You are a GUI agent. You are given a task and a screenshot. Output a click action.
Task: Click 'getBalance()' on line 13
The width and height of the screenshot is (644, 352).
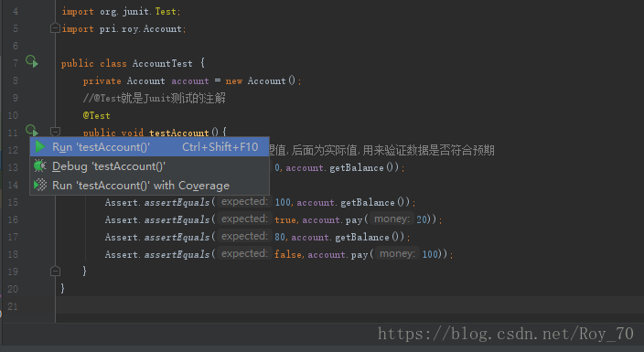coord(364,167)
